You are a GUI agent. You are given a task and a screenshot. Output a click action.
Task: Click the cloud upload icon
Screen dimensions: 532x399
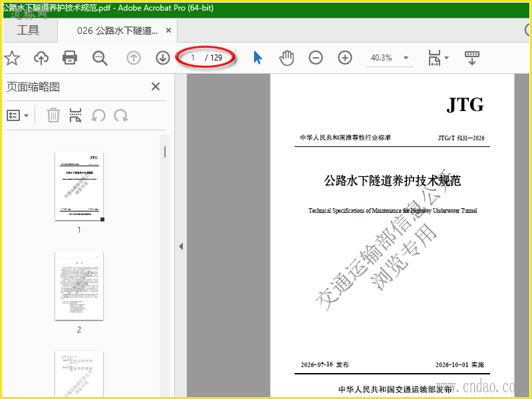[x=41, y=58]
